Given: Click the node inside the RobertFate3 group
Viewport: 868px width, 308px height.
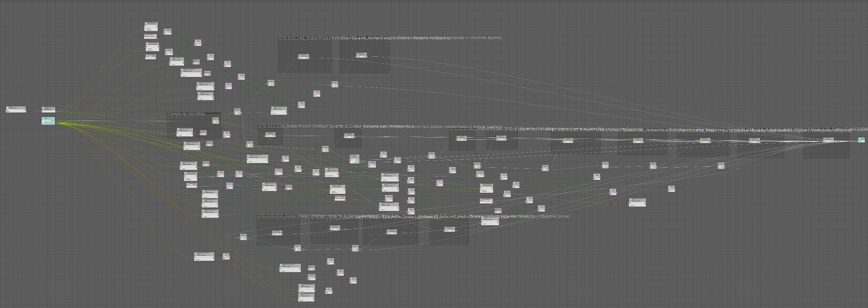Looking at the screenshot, I should tap(270, 135).
